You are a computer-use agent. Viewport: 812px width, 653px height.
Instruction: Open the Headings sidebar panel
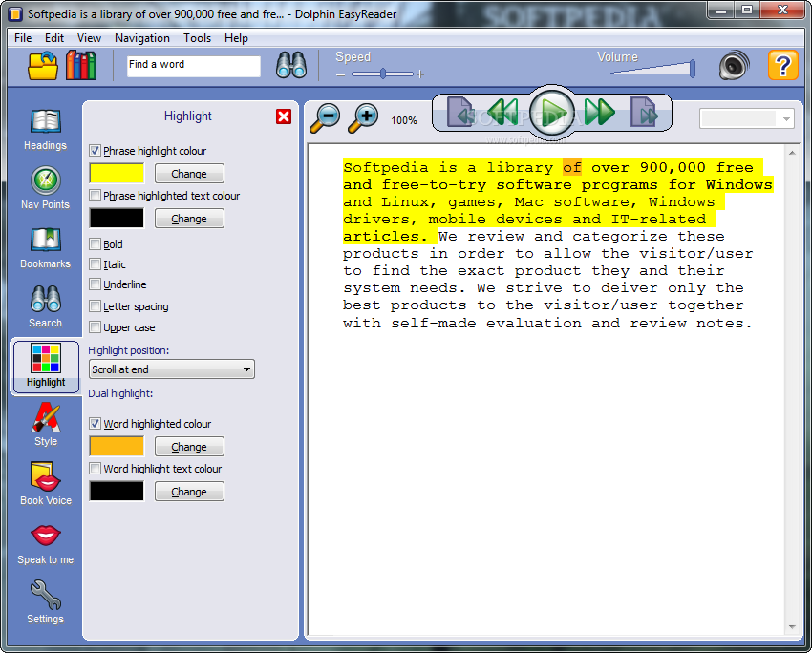(46, 131)
